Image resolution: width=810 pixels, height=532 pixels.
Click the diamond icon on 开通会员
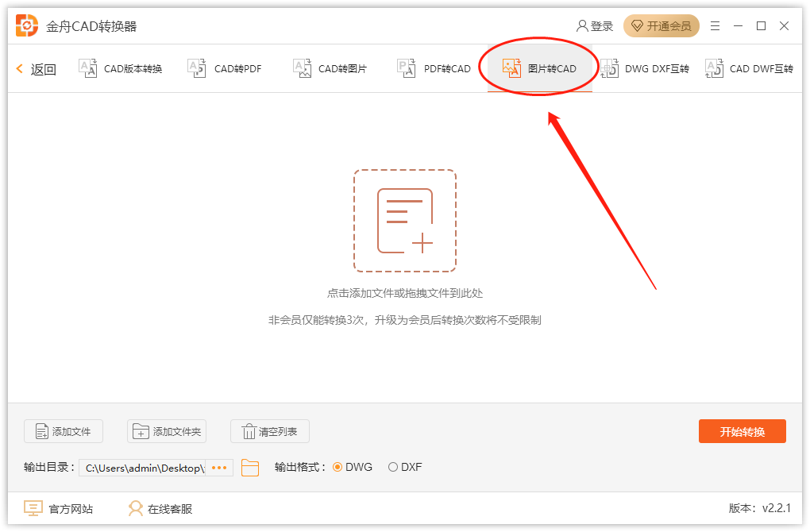[x=638, y=26]
